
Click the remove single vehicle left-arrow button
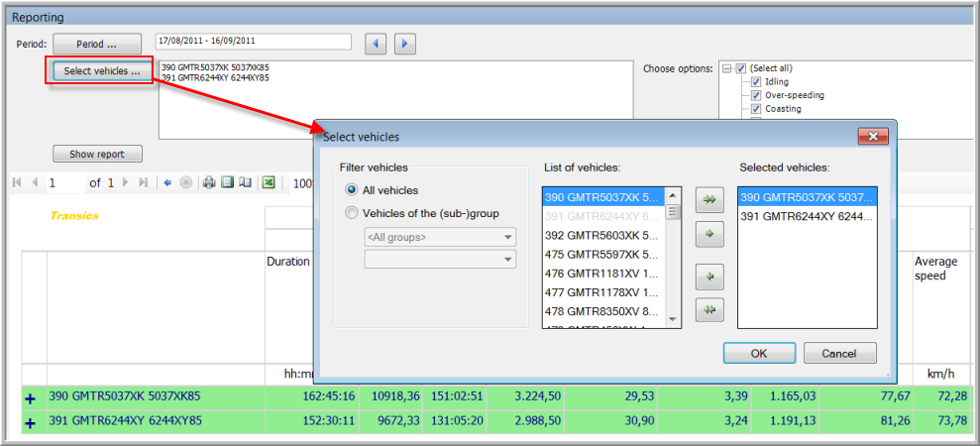tap(710, 275)
